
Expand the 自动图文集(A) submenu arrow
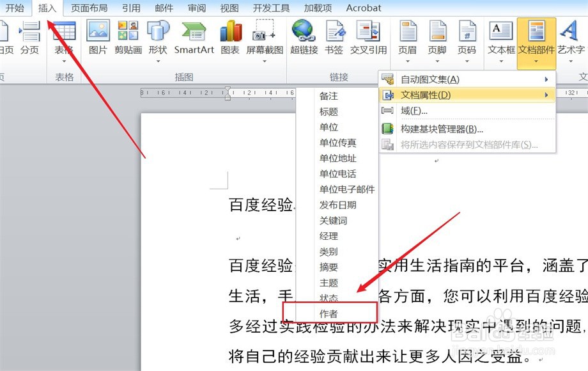click(546, 79)
